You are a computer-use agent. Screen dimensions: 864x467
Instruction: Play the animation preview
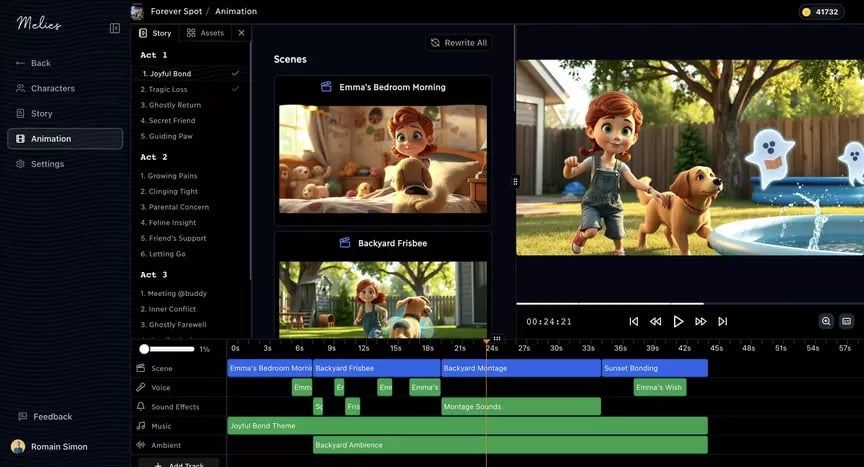tap(678, 322)
